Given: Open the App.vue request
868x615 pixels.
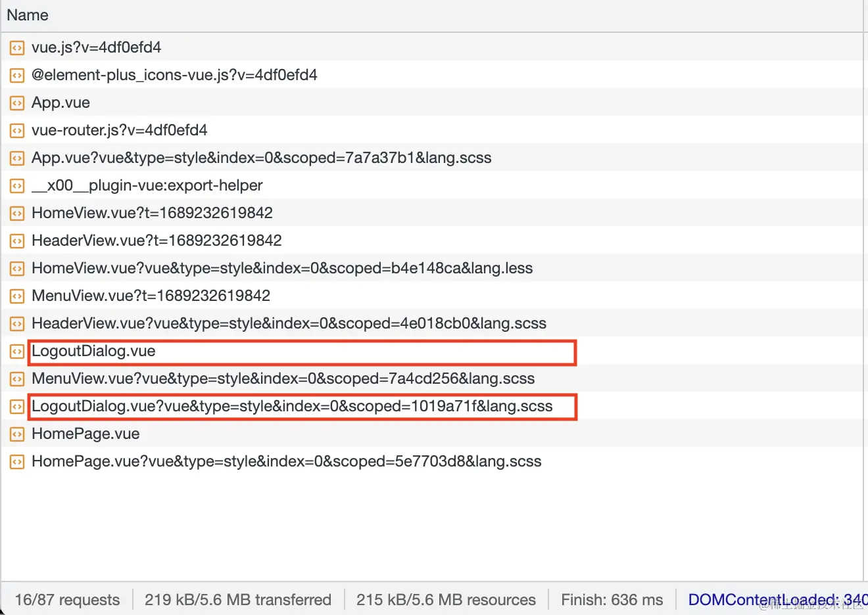Looking at the screenshot, I should 60,102.
